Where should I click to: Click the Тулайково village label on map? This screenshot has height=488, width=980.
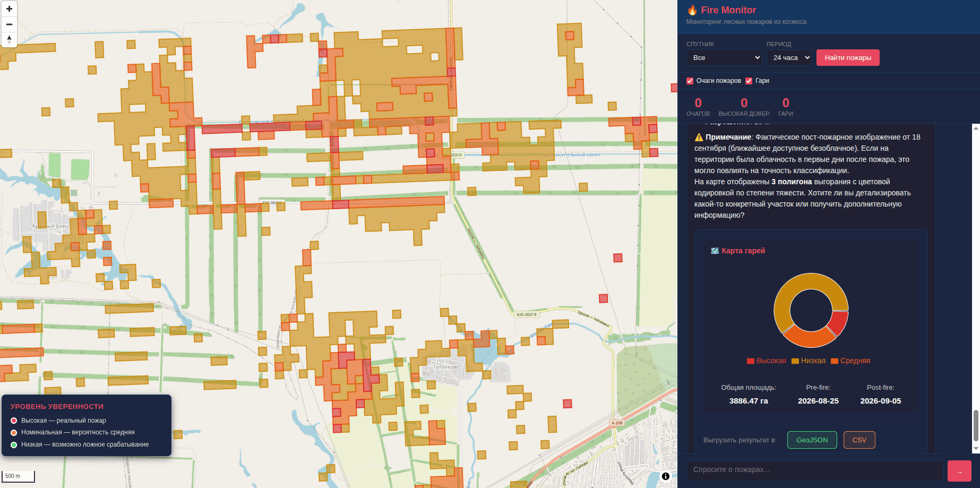pos(447,367)
